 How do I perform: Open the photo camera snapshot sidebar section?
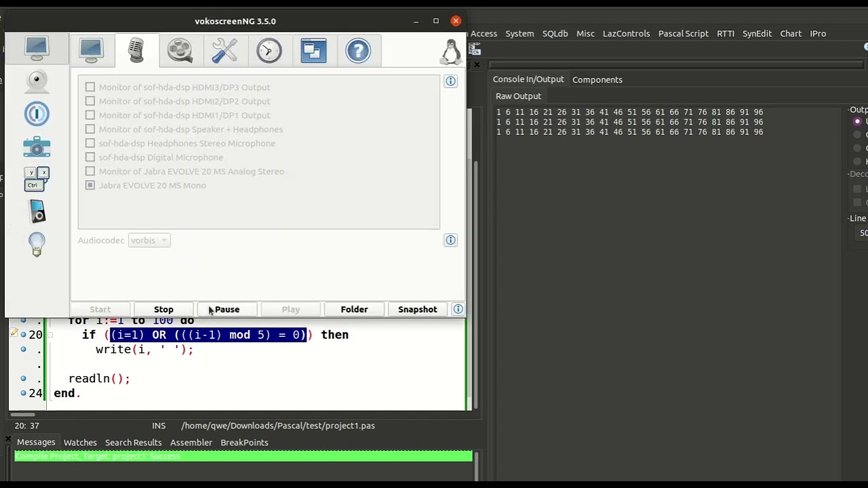click(37, 146)
